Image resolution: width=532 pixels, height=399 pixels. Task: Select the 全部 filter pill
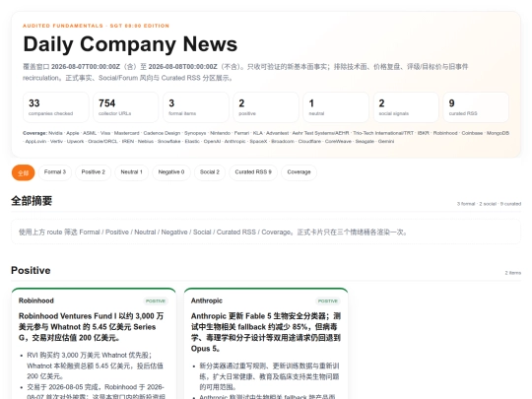tap(23, 172)
